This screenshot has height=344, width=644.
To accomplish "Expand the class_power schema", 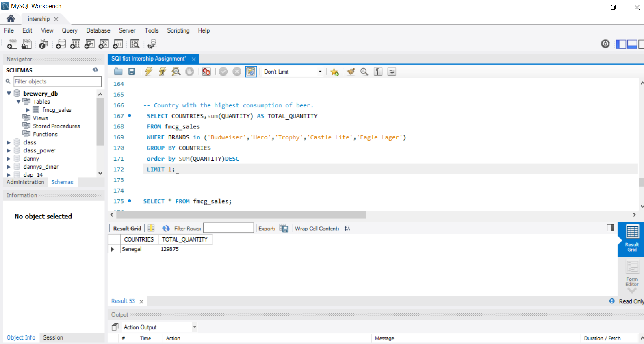I will pyautogui.click(x=9, y=150).
